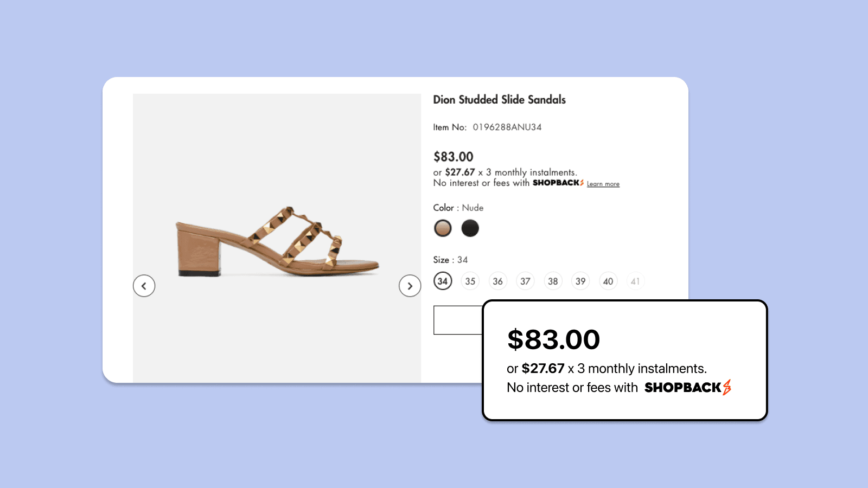This screenshot has width=868, height=488.
Task: Click the $83.00 price in the popup card
Action: [x=553, y=339]
